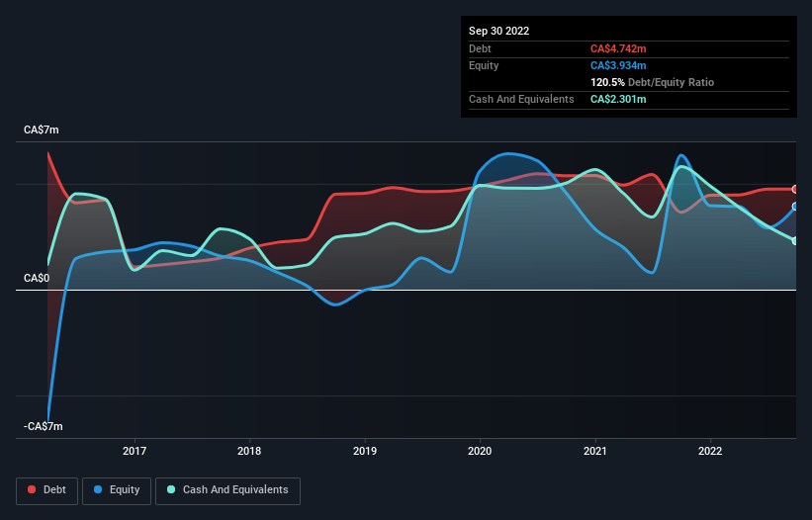Select the 2019 x-axis label
This screenshot has height=520, width=812.
[365, 451]
